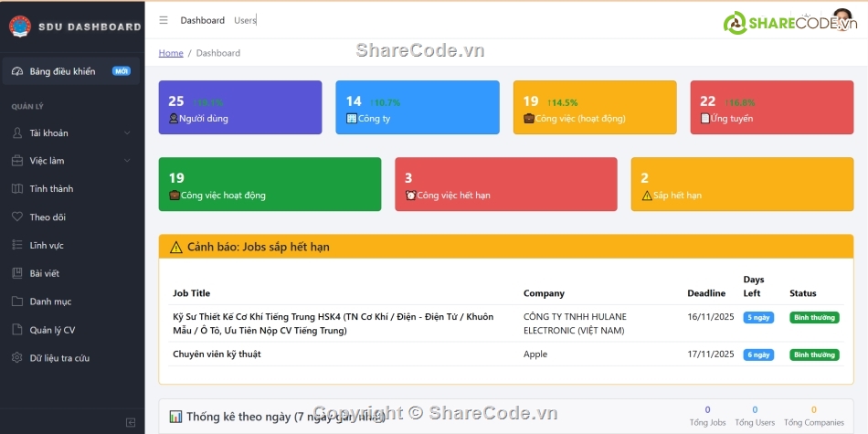Click the person icon on Người dùng card
The image size is (868, 434).
(x=174, y=119)
